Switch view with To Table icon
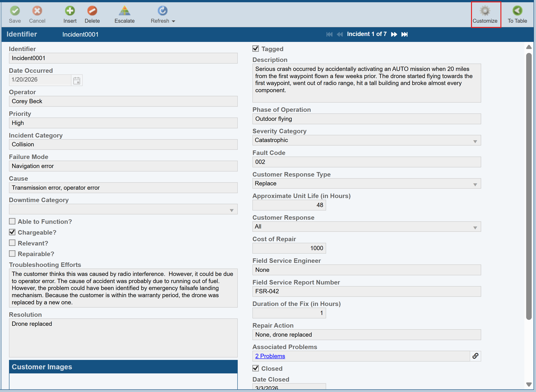This screenshot has width=536, height=392. click(x=517, y=11)
